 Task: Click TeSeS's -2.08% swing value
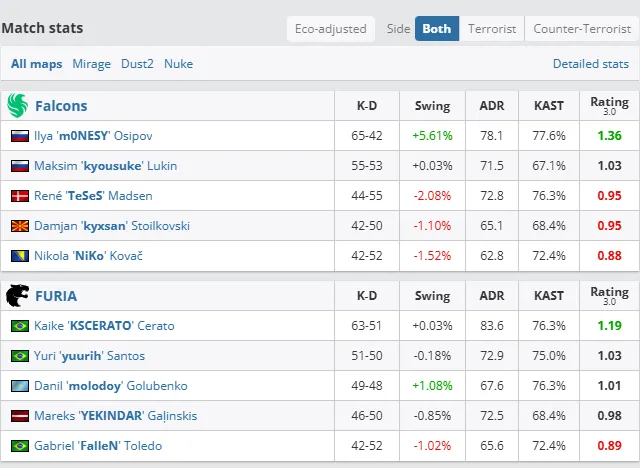click(x=432, y=195)
